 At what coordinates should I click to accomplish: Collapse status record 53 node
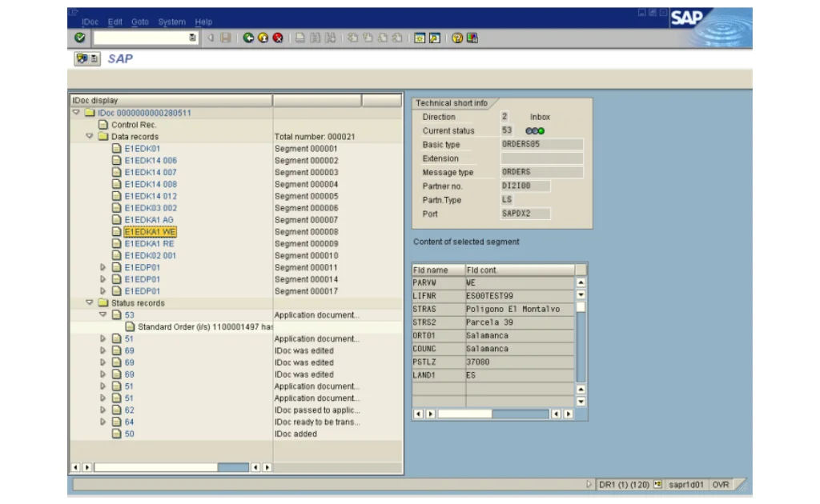click(103, 314)
